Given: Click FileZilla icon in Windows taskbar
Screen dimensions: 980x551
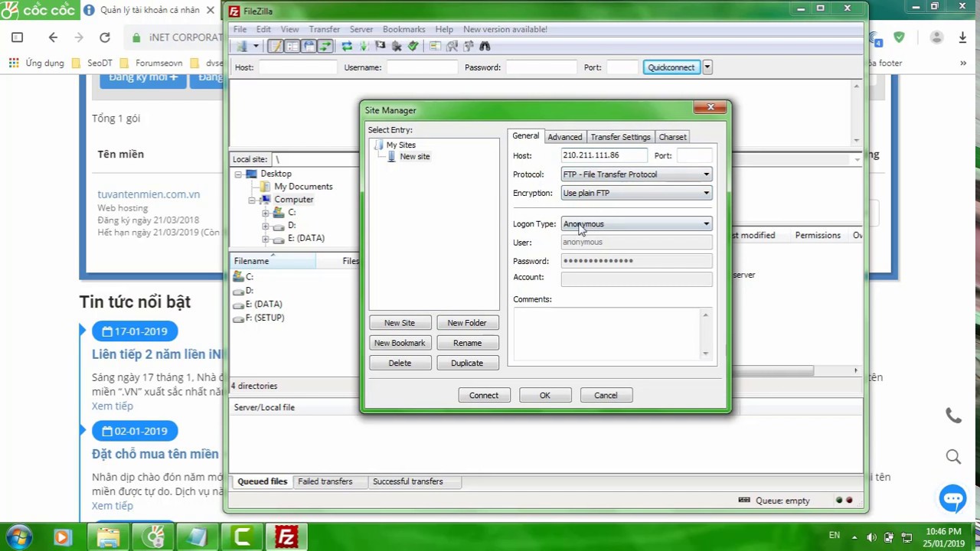Looking at the screenshot, I should coord(286,537).
